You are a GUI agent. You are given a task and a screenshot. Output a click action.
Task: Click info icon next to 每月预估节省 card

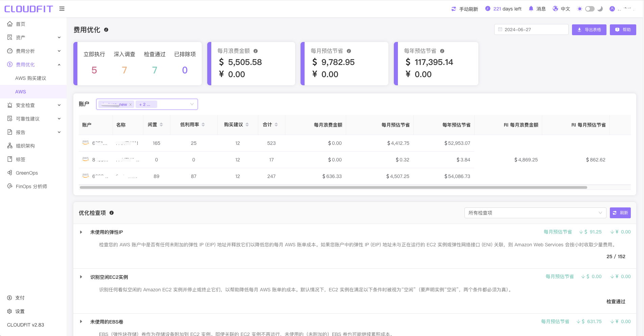pos(349,51)
